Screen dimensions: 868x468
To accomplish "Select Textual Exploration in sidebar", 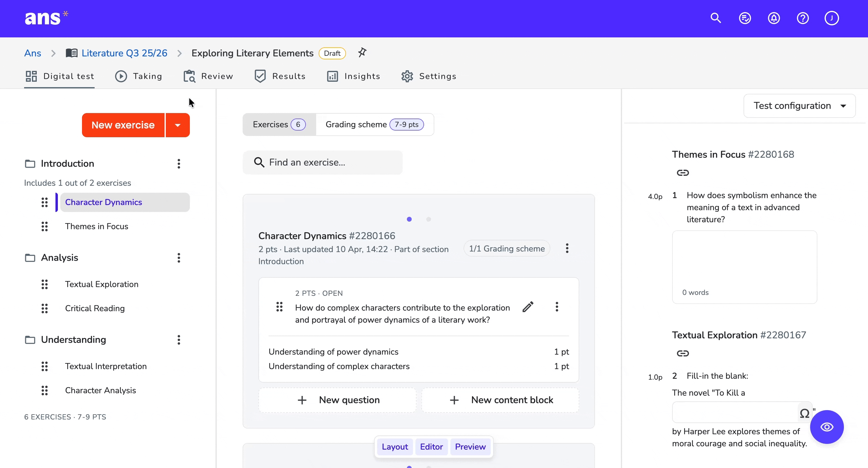I will tap(102, 284).
